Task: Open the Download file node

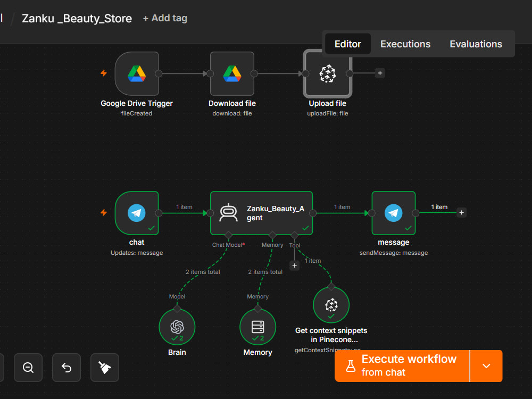Action: (x=232, y=73)
